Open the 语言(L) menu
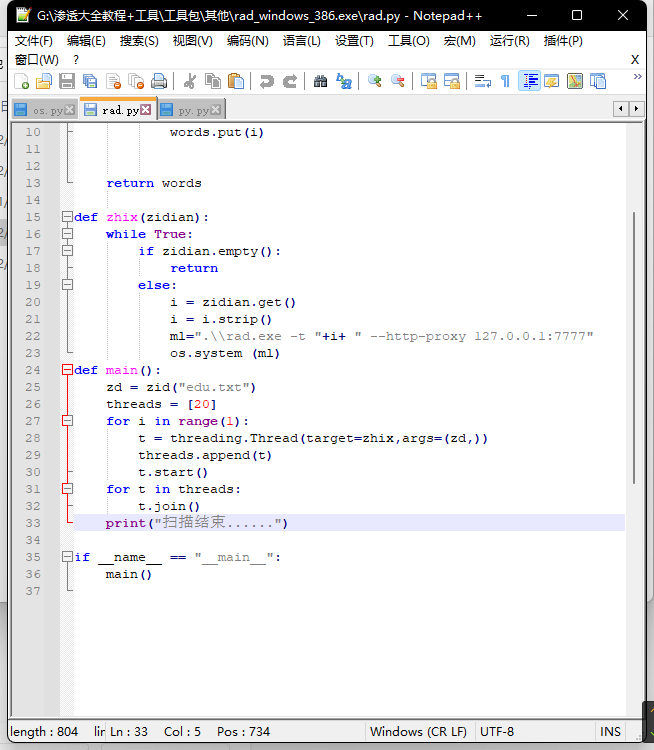Screen dimensions: 654x750 coord(301,41)
